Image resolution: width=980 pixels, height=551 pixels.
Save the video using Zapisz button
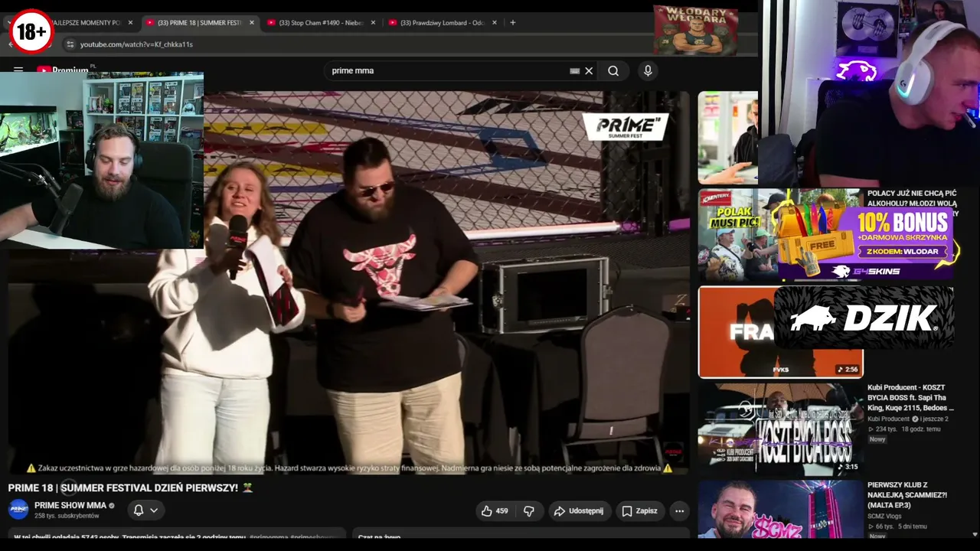pyautogui.click(x=639, y=511)
